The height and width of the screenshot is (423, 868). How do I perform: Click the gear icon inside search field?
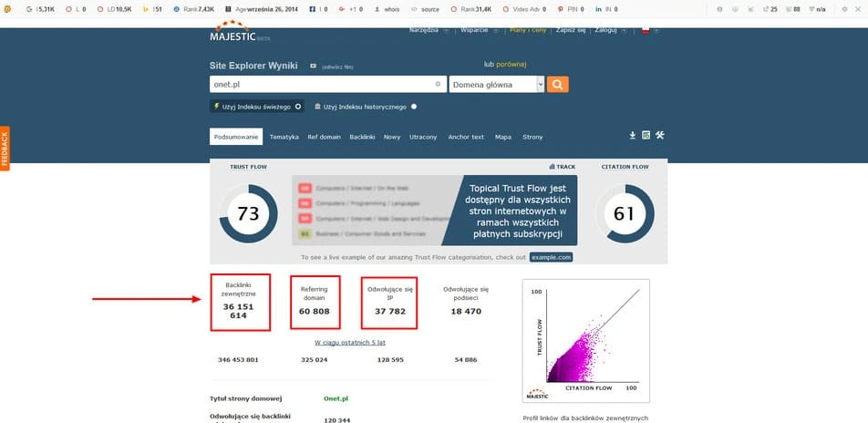tap(438, 84)
